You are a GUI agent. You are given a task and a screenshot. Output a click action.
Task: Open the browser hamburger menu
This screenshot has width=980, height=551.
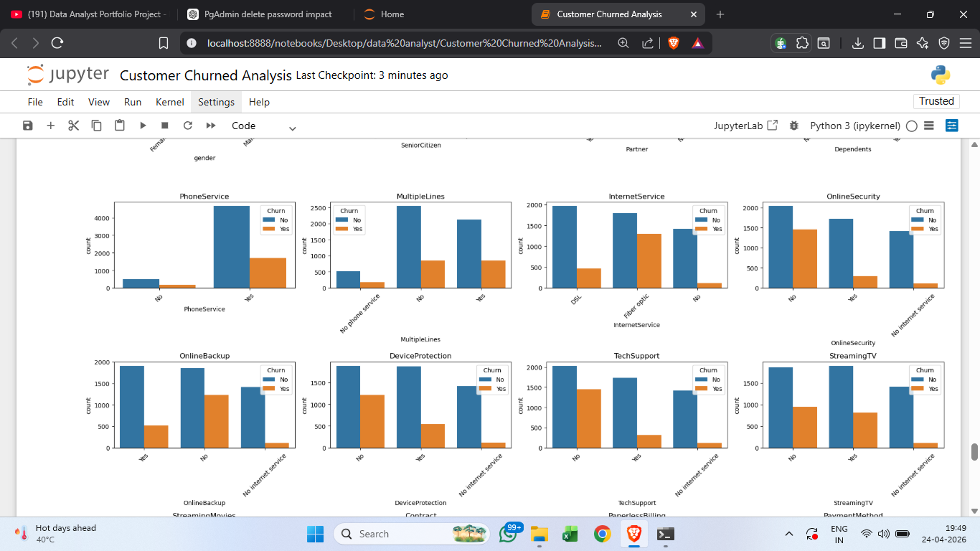pyautogui.click(x=966, y=43)
